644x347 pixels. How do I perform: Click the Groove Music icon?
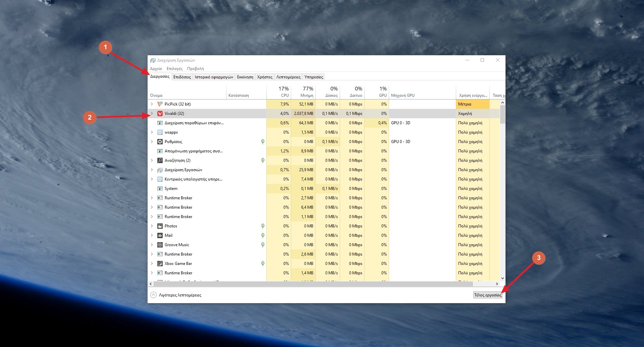(160, 245)
